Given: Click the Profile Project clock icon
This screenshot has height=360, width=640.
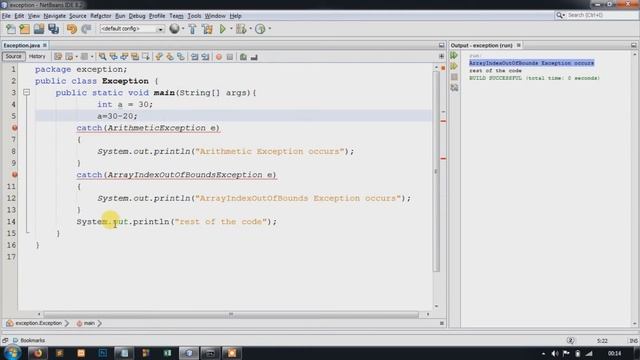Looking at the screenshot, I should (x=260, y=29).
